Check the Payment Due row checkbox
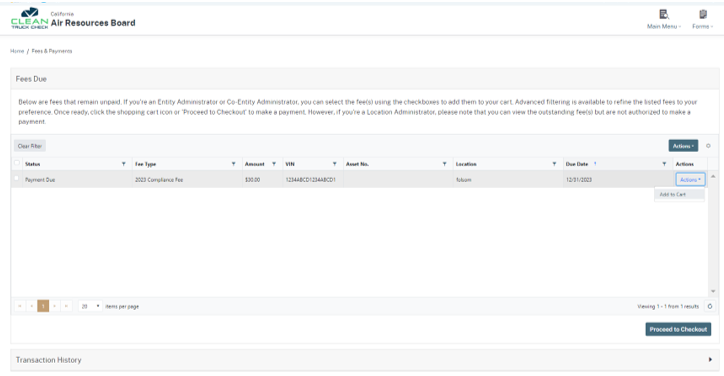Image resolution: width=724 pixels, height=376 pixels. coord(17,178)
